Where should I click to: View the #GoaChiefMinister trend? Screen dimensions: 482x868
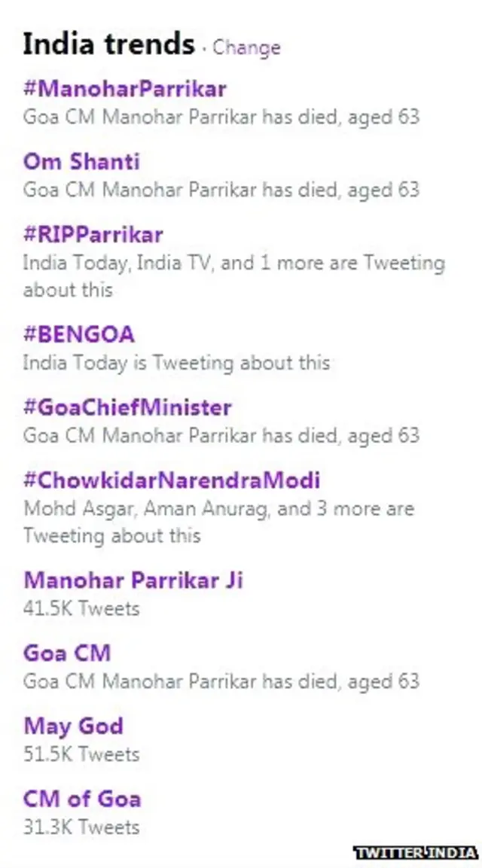(x=127, y=407)
